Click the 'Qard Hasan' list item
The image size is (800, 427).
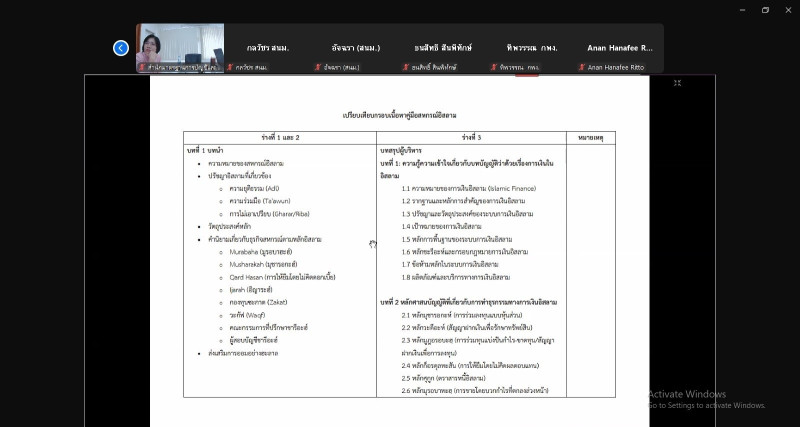tap(282, 277)
